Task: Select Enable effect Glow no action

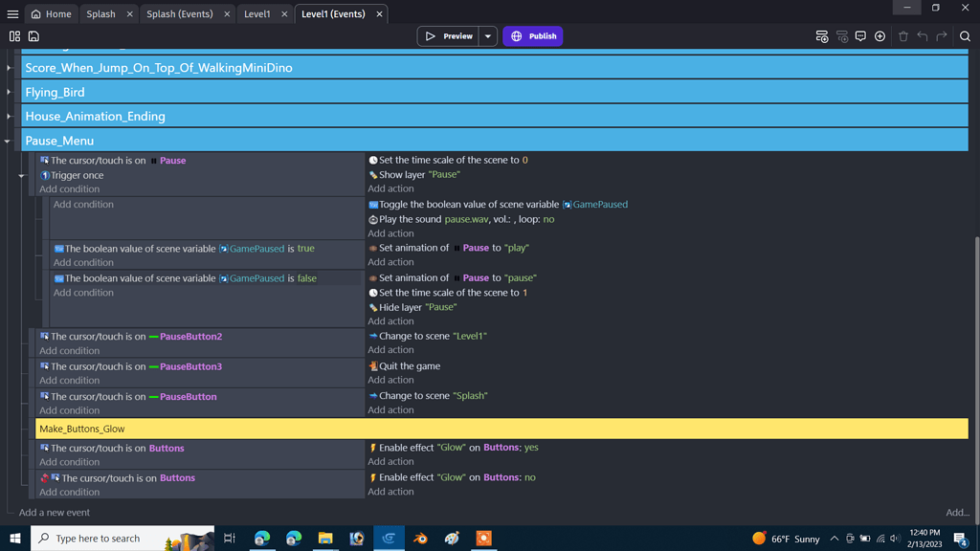Action: pos(452,477)
